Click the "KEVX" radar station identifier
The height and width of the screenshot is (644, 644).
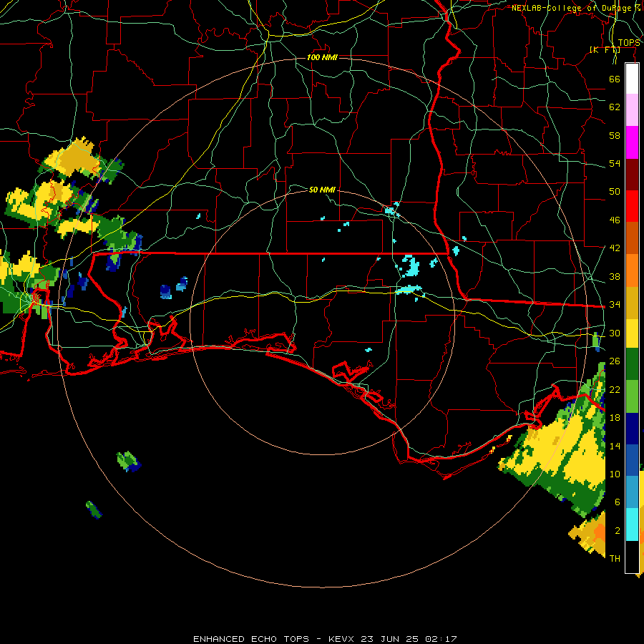tap(341, 639)
